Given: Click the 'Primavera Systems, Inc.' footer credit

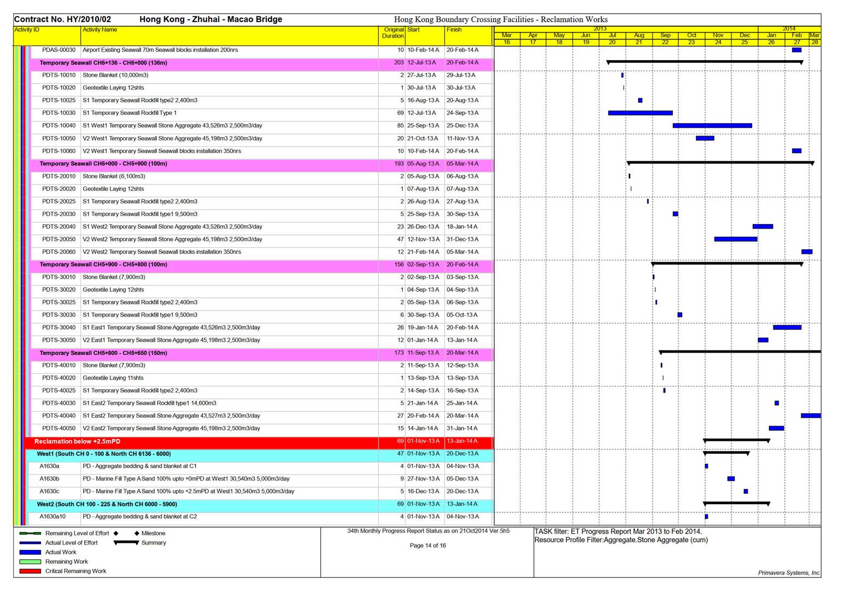Looking at the screenshot, I should pos(789,573).
